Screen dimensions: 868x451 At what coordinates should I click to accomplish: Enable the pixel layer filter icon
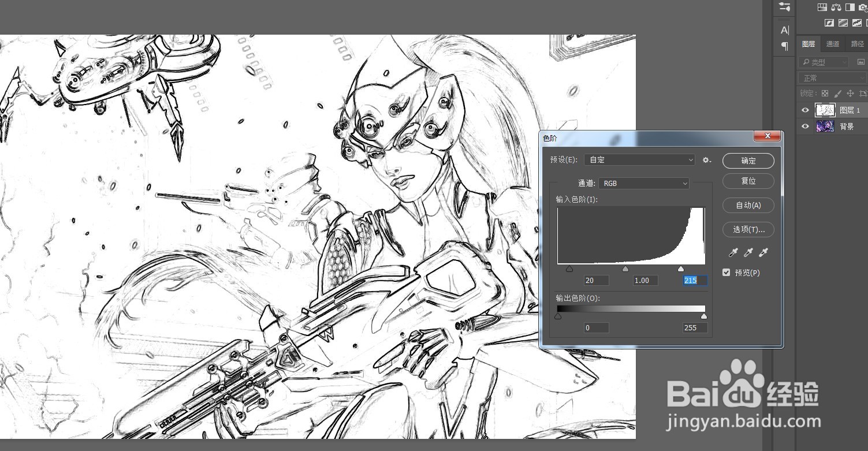[861, 62]
